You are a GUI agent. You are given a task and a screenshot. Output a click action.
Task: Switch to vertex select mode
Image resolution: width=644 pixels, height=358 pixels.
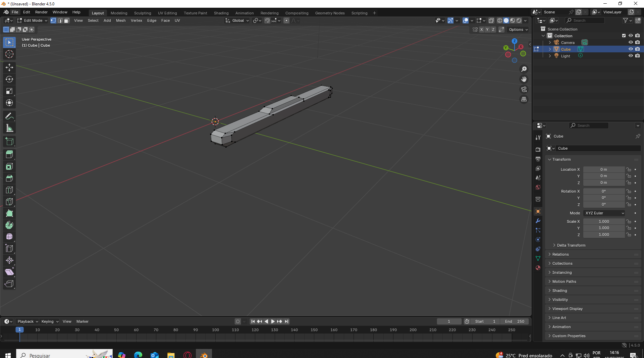[x=53, y=20]
